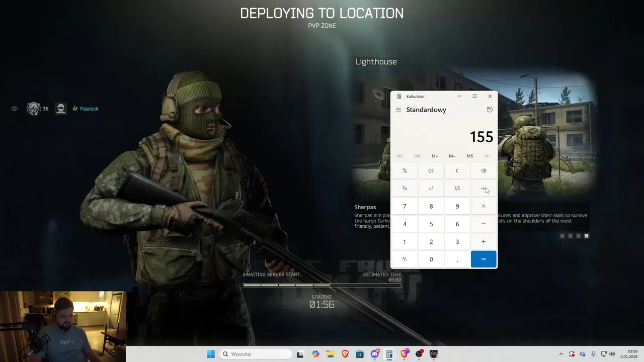Image resolution: width=644 pixels, height=362 pixels.
Task: Click the 155 calculator display value
Action: (481, 137)
